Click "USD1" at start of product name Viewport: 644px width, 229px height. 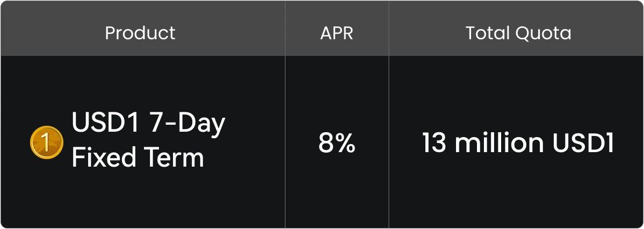point(106,124)
